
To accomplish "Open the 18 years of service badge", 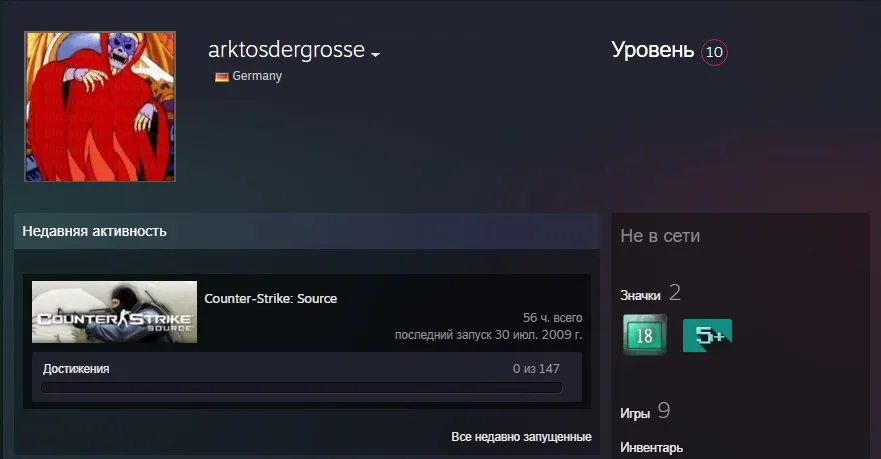I will pyautogui.click(x=645, y=335).
